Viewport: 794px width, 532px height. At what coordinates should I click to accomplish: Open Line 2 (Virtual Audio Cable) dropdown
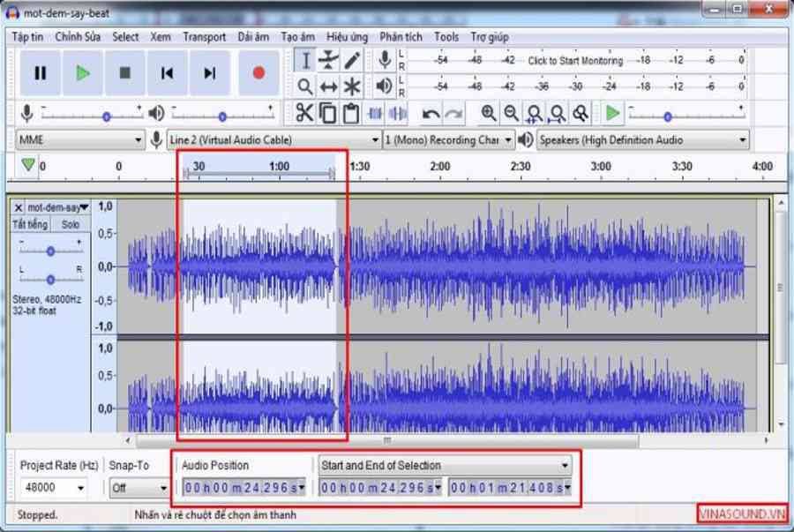274,139
